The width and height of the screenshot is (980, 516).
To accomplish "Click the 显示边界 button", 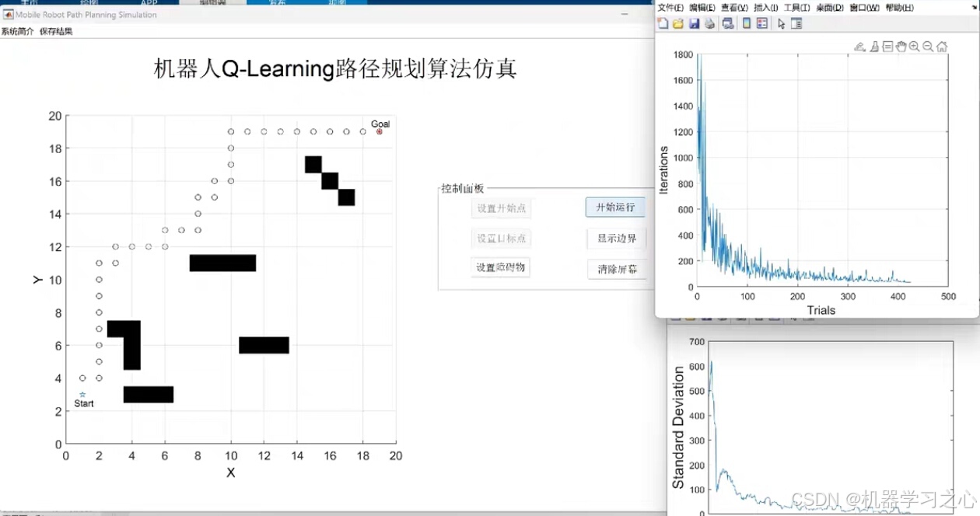I will tap(617, 239).
